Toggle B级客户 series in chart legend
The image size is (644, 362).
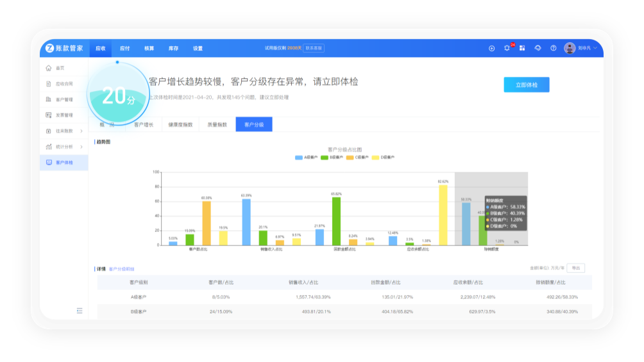[329, 157]
